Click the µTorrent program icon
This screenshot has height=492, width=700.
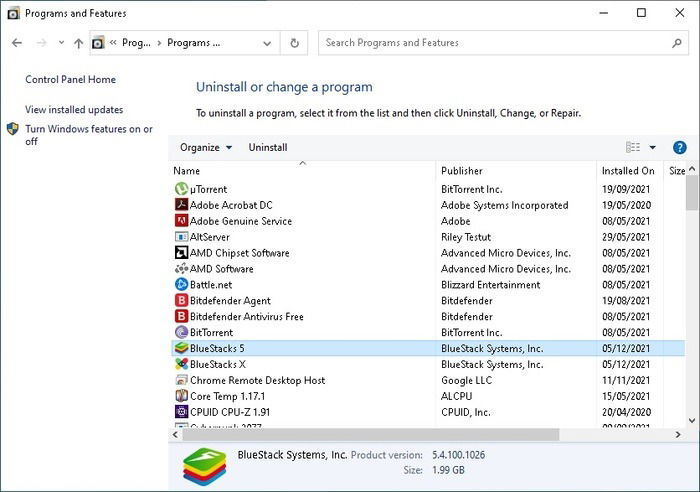pyautogui.click(x=181, y=189)
